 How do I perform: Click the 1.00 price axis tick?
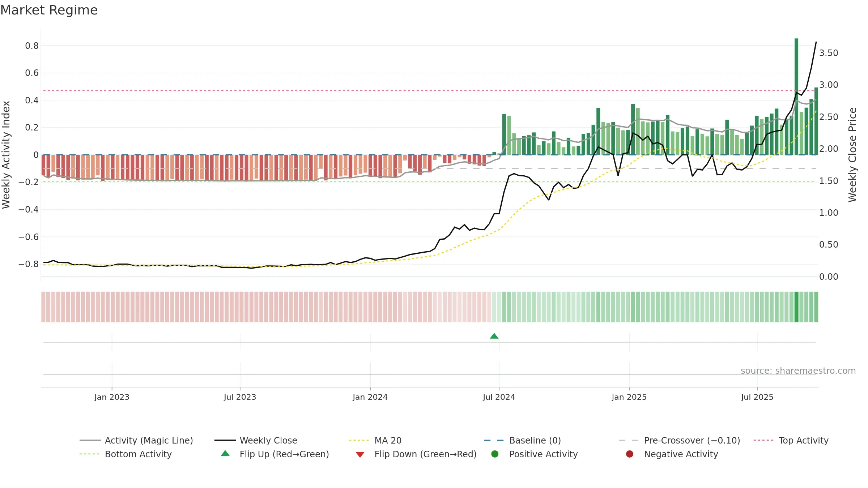[x=829, y=213]
